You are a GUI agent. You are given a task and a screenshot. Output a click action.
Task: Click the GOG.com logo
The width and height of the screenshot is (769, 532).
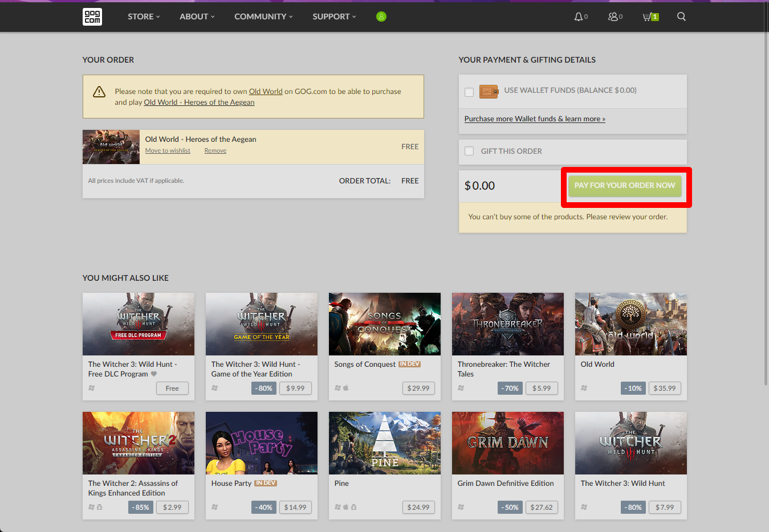92,17
